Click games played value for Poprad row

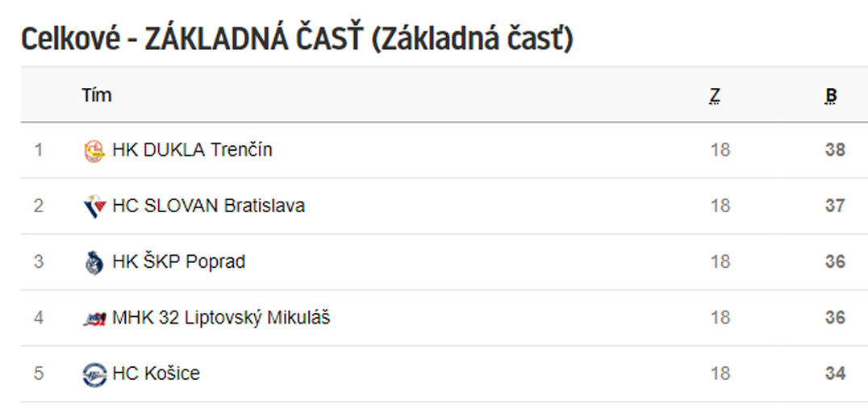click(720, 262)
